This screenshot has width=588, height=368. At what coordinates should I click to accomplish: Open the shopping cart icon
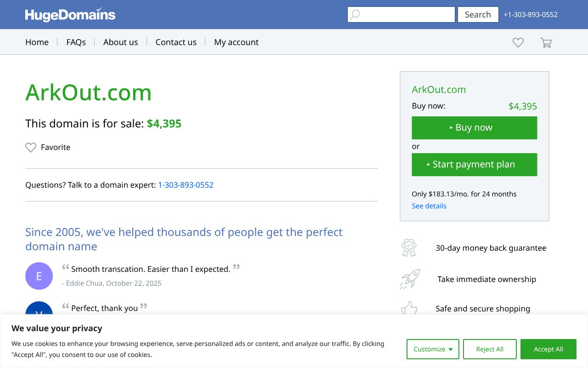coord(546,42)
